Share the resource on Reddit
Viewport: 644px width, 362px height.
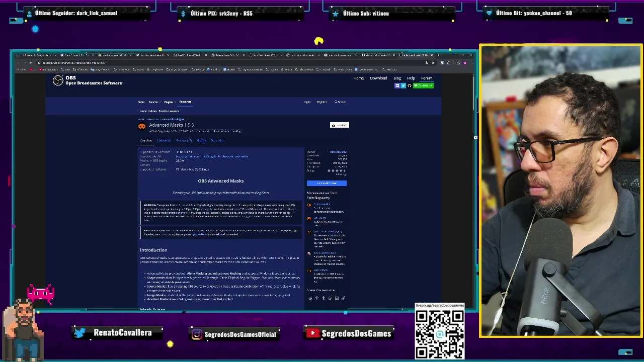pos(310,298)
